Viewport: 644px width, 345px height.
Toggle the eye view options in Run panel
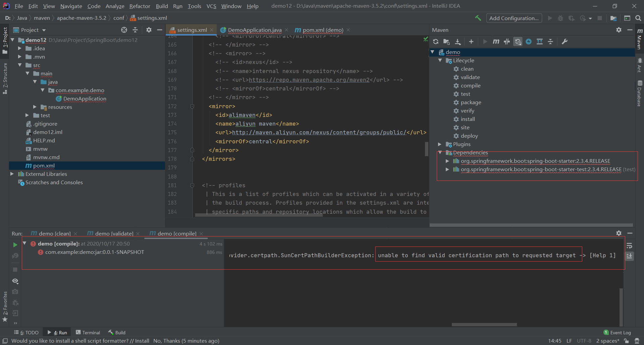(x=15, y=281)
